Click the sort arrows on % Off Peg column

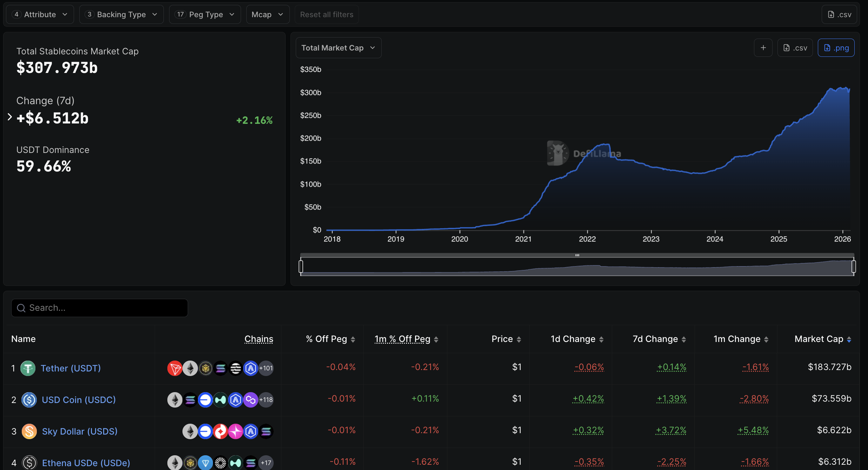(x=353, y=340)
